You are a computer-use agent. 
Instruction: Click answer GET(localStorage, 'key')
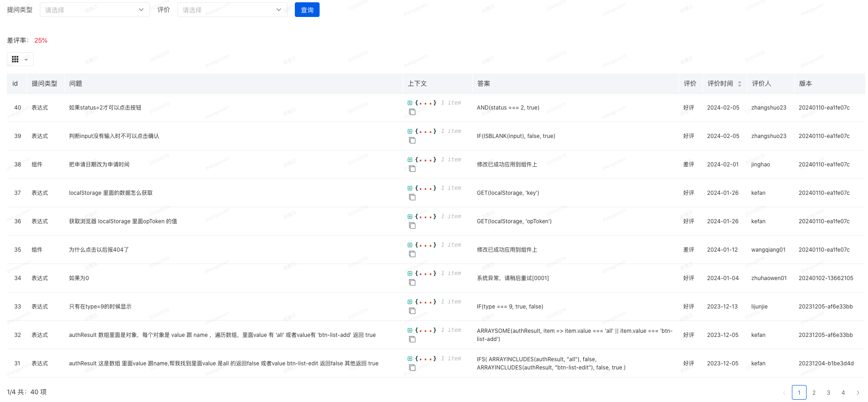[508, 193]
